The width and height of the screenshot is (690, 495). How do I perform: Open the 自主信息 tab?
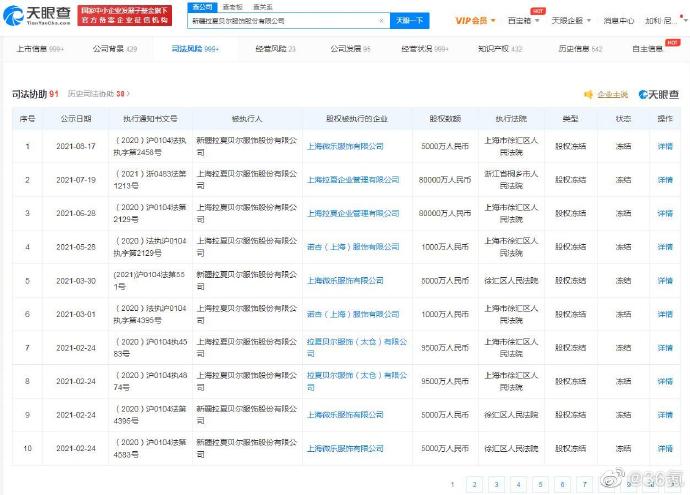647,49
